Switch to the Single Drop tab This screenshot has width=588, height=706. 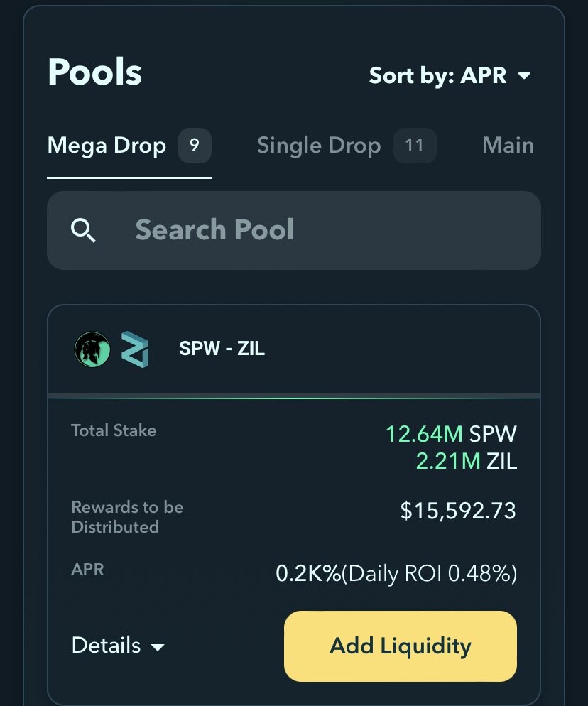[x=319, y=146]
